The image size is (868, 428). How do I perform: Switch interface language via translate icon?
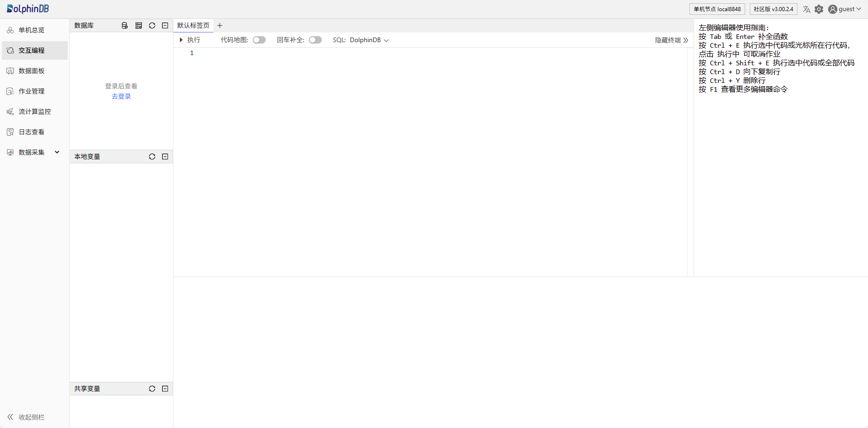[x=806, y=9]
